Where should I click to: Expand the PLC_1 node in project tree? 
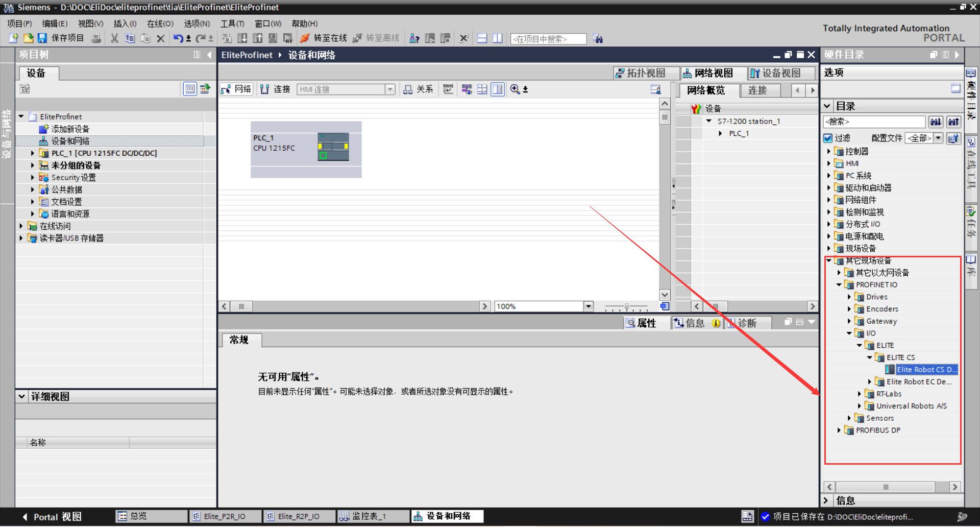click(32, 153)
